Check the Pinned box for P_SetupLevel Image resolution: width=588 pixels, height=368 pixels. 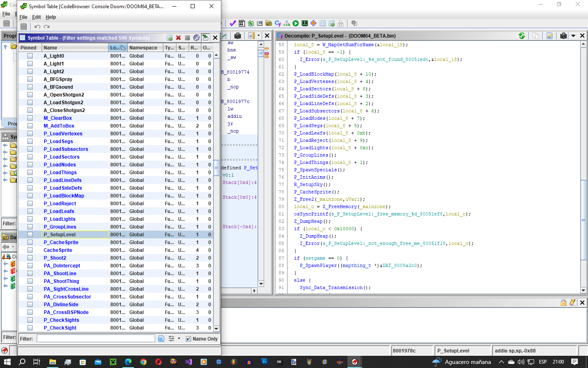tap(30, 235)
